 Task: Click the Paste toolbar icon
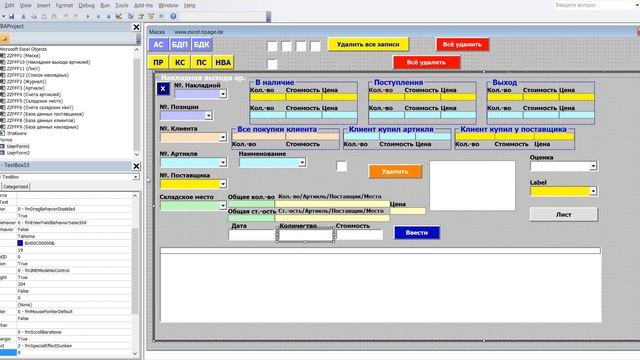point(44,16)
